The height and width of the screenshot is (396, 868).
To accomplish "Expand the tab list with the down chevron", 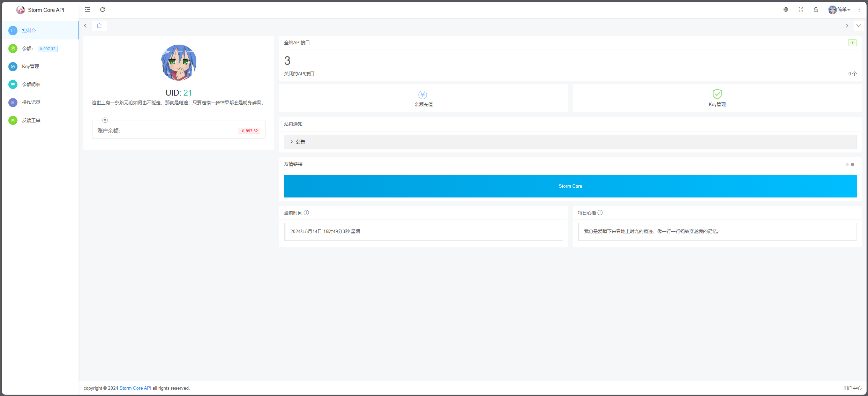I will click(859, 25).
